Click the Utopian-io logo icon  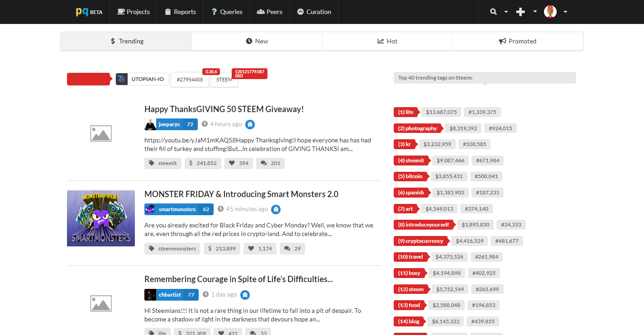point(122,79)
